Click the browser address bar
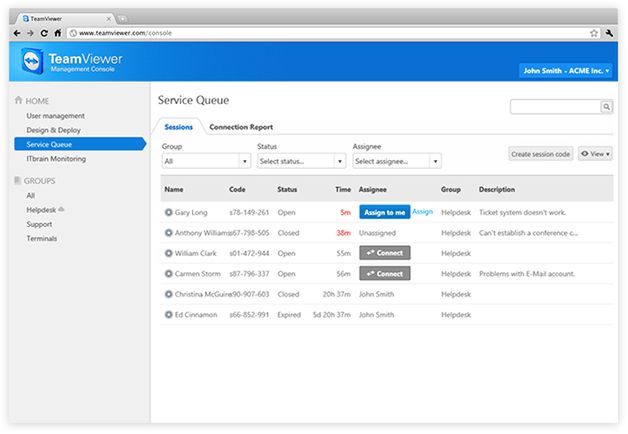 coord(328,33)
